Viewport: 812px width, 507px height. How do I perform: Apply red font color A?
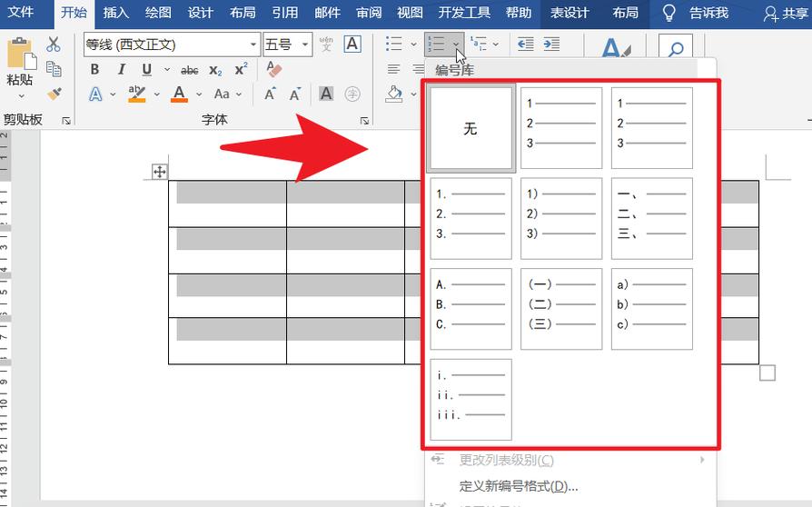pos(179,94)
